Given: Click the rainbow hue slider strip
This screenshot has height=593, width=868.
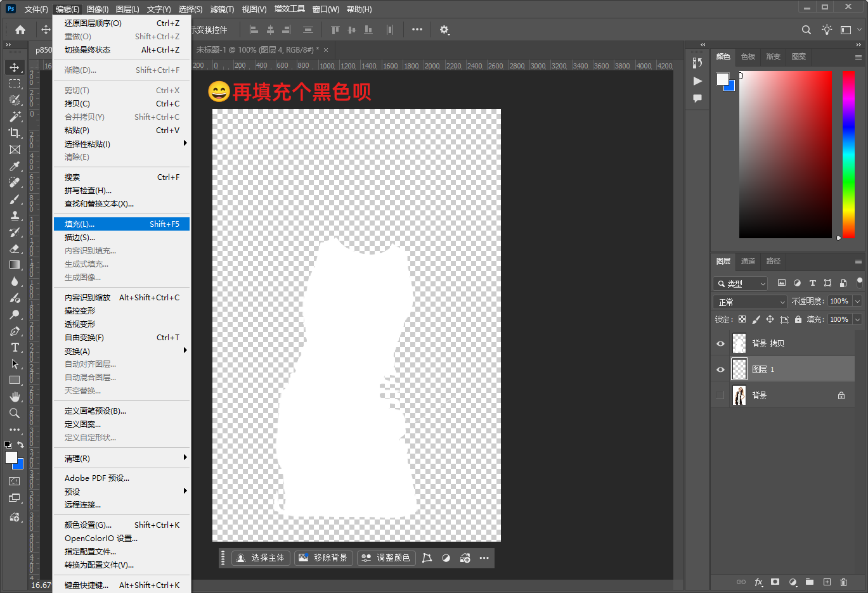Looking at the screenshot, I should (x=848, y=154).
